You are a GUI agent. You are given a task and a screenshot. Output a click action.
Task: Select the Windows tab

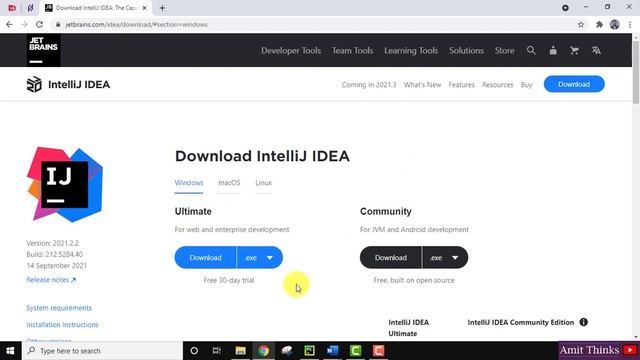click(189, 183)
